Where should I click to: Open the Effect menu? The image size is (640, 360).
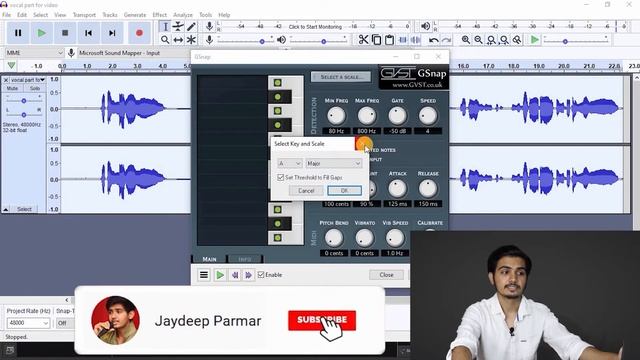point(160,15)
